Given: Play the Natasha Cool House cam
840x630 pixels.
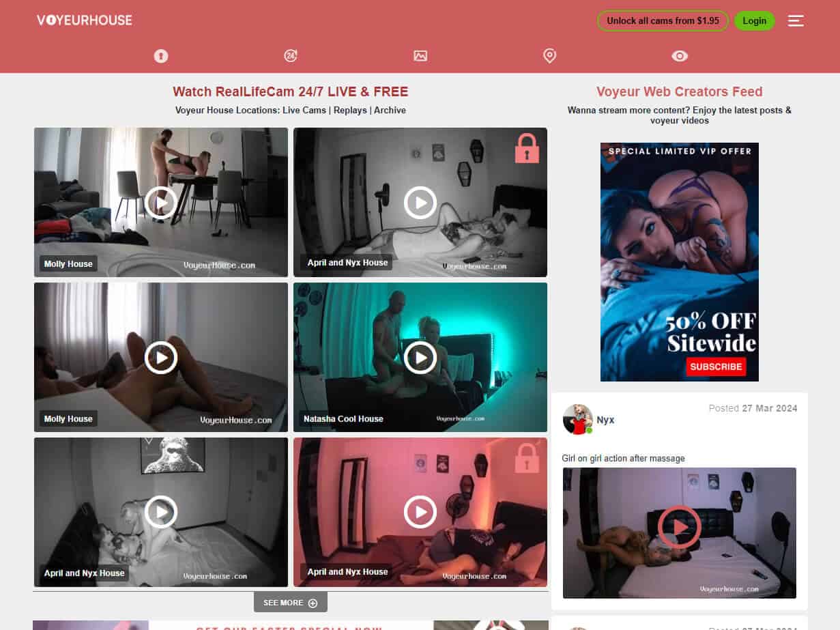Looking at the screenshot, I should click(x=420, y=357).
